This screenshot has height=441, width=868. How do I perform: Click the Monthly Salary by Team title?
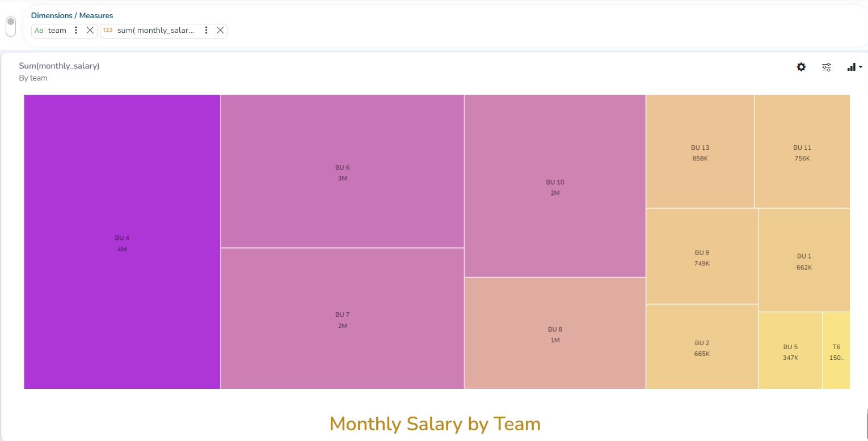[x=435, y=424]
